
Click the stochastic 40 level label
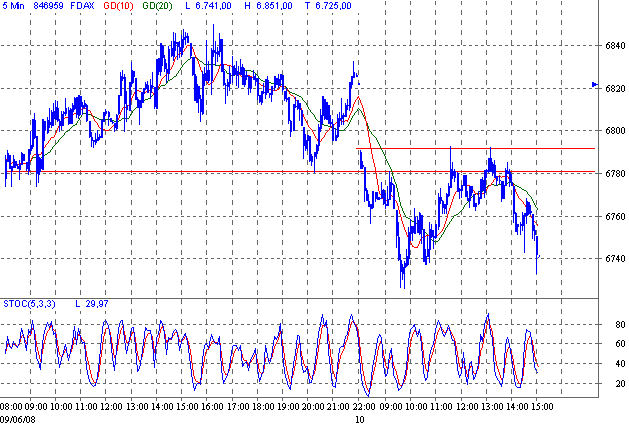pyautogui.click(x=620, y=364)
